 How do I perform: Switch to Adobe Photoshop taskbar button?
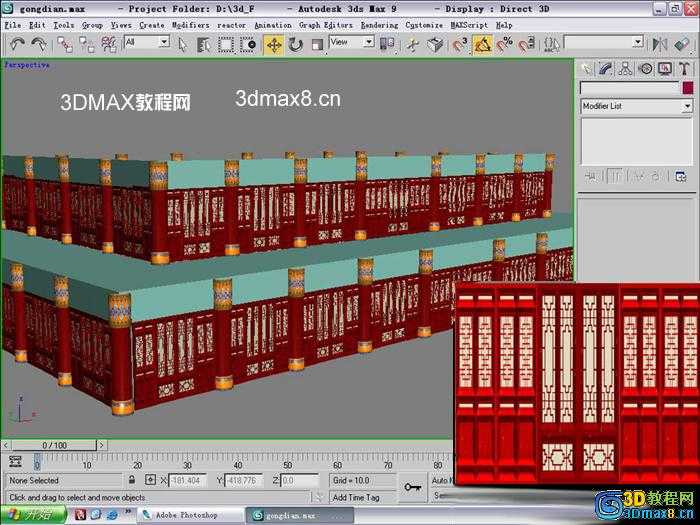191,515
